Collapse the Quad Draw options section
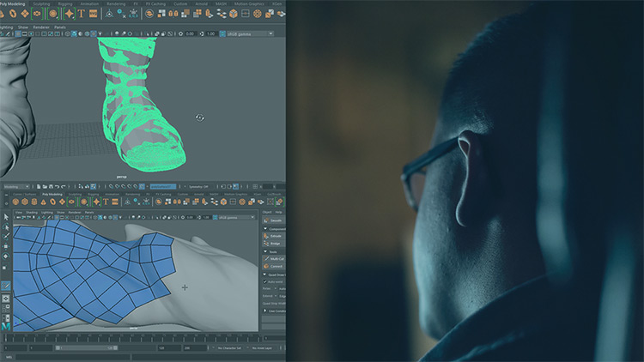Screen dimensions: 644x362 (265, 275)
